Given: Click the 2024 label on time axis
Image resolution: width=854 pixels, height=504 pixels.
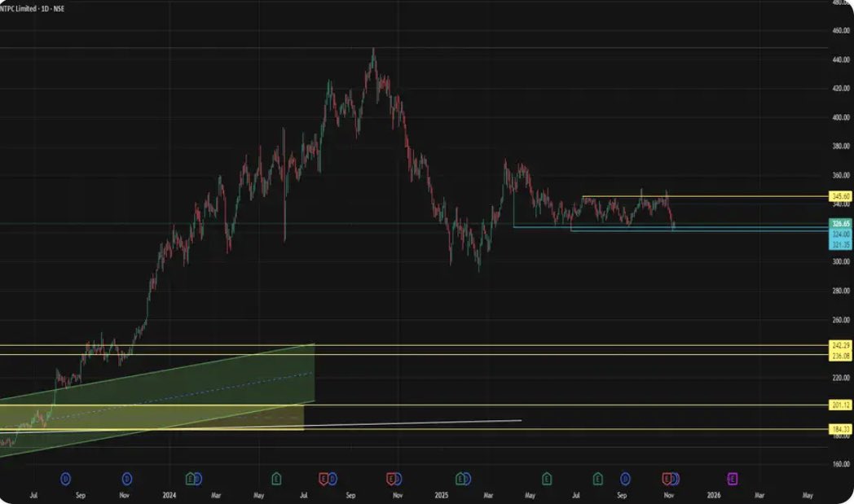Looking at the screenshot, I should (x=169, y=495).
